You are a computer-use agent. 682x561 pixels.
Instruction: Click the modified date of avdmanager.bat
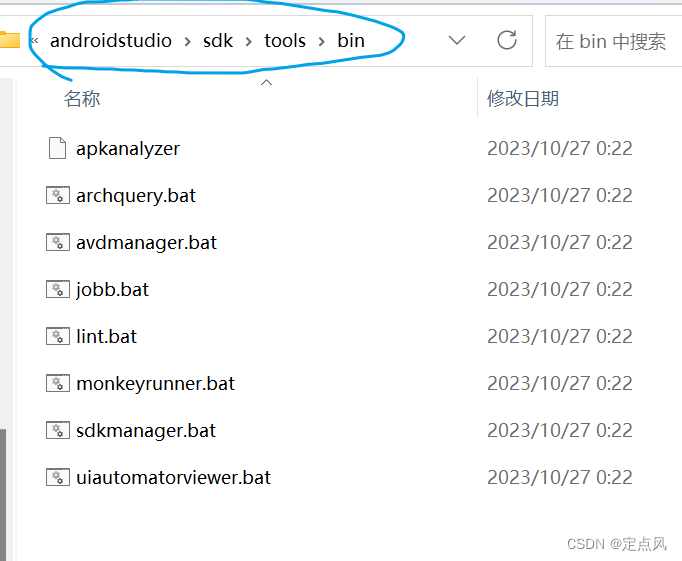[x=560, y=243]
